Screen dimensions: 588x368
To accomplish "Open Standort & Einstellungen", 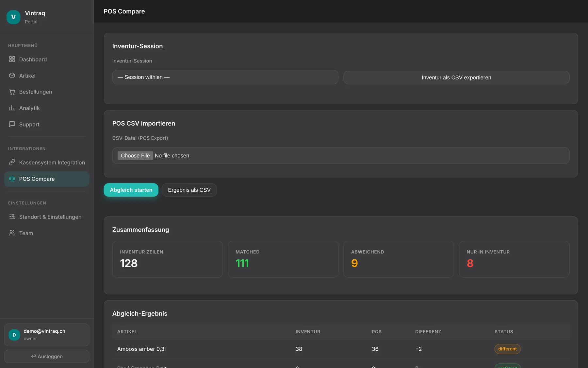I will coord(47,217).
